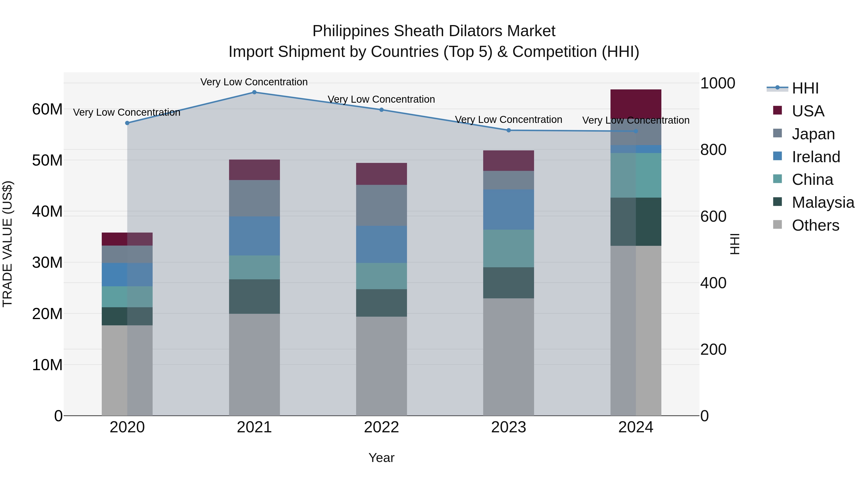
Task: Select the 2023 Ireland bar segment
Action: [x=509, y=209]
